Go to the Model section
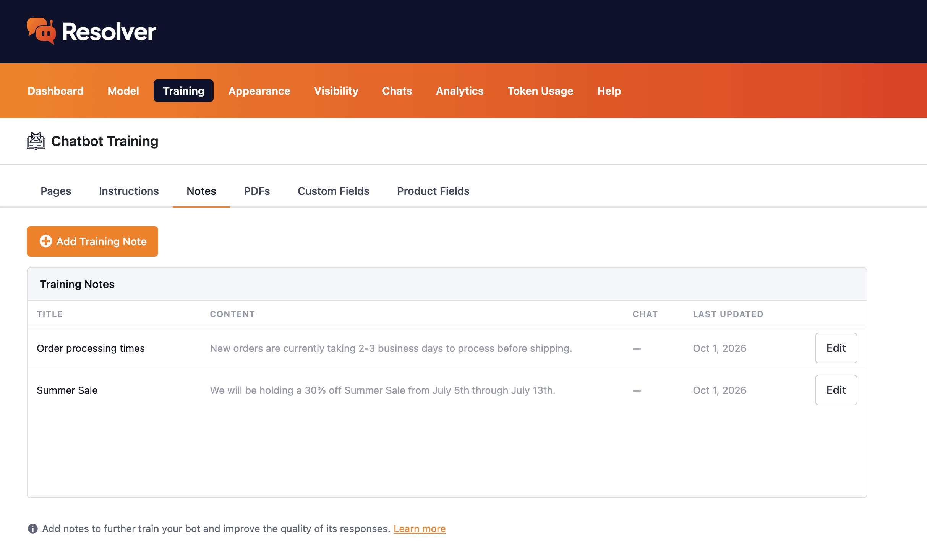This screenshot has height=560, width=927. 123,91
